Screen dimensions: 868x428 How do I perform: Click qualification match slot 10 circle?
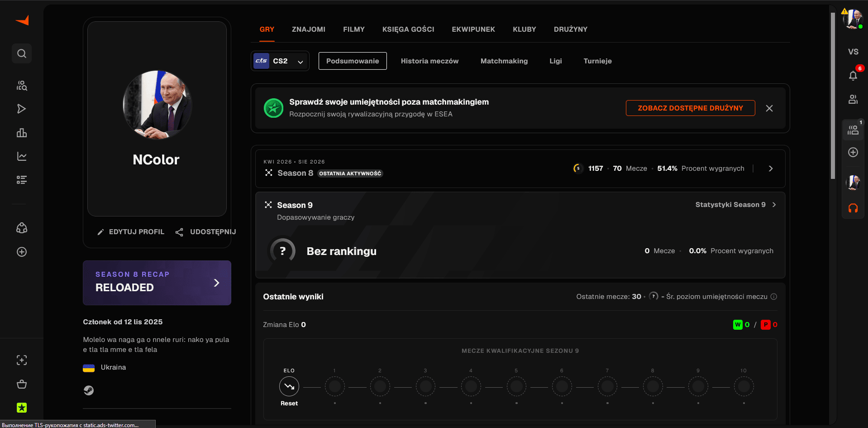(x=744, y=387)
